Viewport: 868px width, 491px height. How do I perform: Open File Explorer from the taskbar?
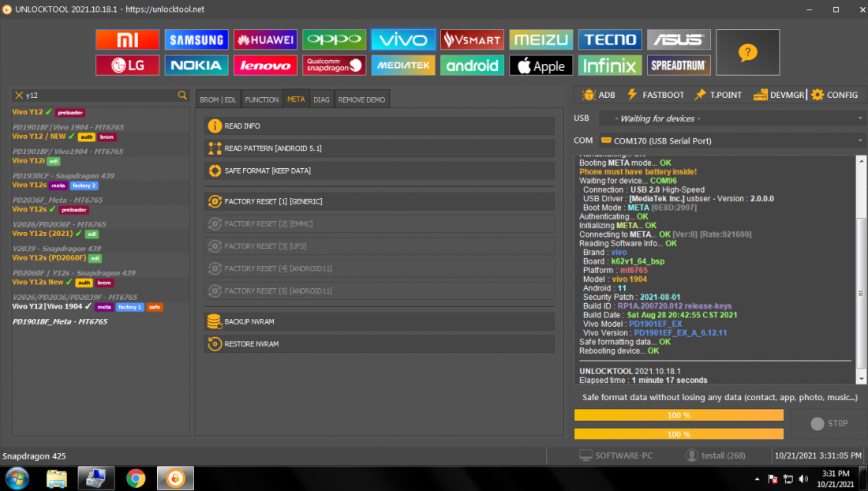coord(57,478)
